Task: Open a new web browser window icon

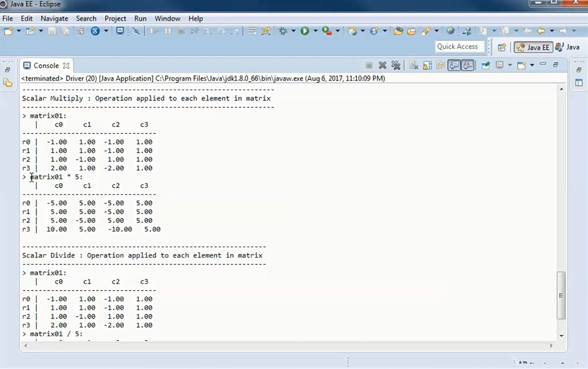Action: (450, 30)
